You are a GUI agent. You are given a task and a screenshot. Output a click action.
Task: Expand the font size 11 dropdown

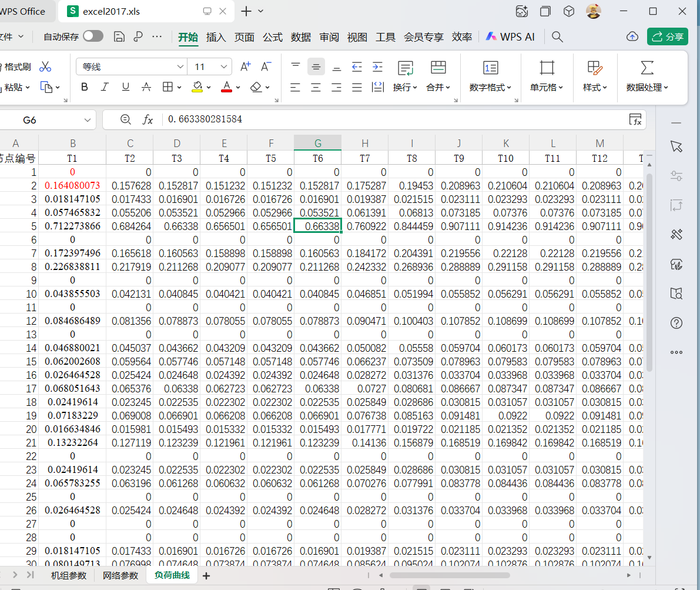pyautogui.click(x=224, y=67)
